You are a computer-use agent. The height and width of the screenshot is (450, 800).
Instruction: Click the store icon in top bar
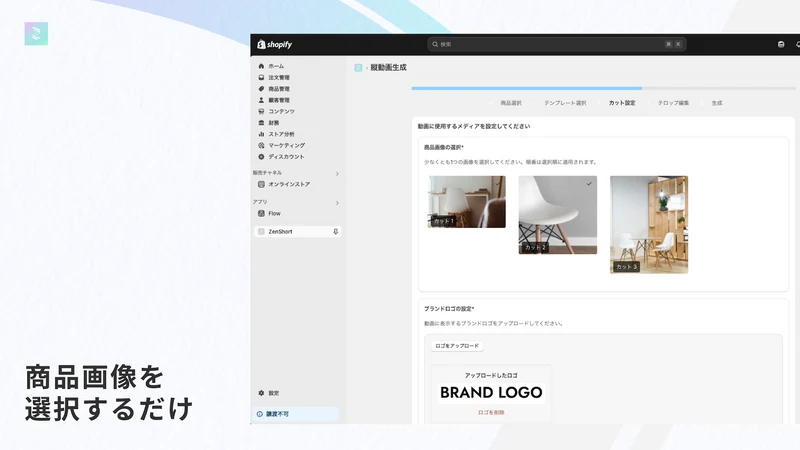(x=781, y=44)
